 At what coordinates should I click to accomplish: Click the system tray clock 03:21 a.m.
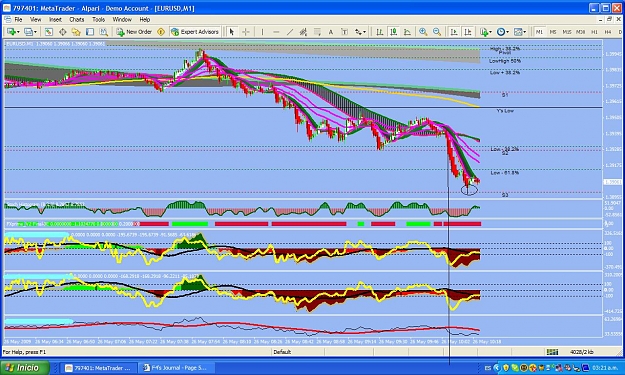[x=605, y=368]
